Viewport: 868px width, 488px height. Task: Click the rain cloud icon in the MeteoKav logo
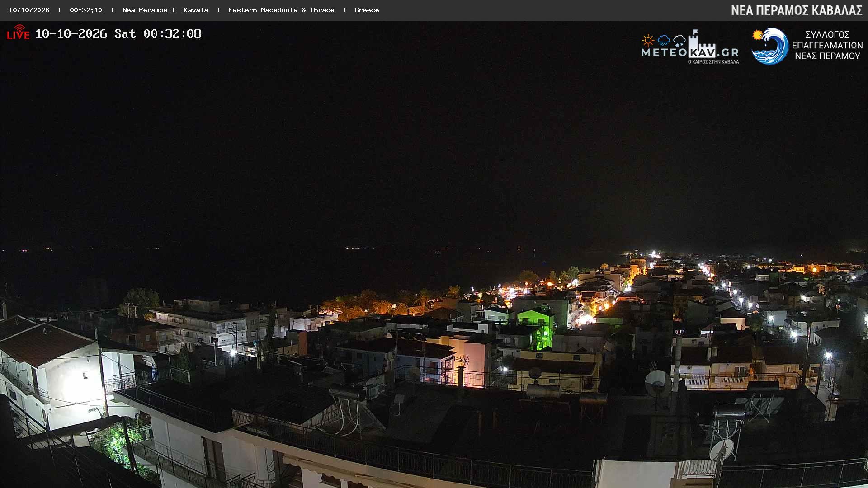point(664,41)
